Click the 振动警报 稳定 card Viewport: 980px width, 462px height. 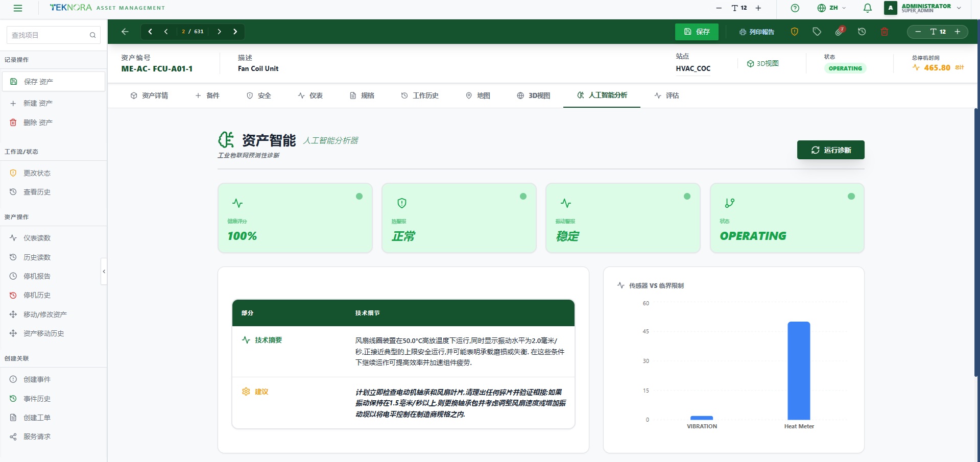[x=623, y=218]
